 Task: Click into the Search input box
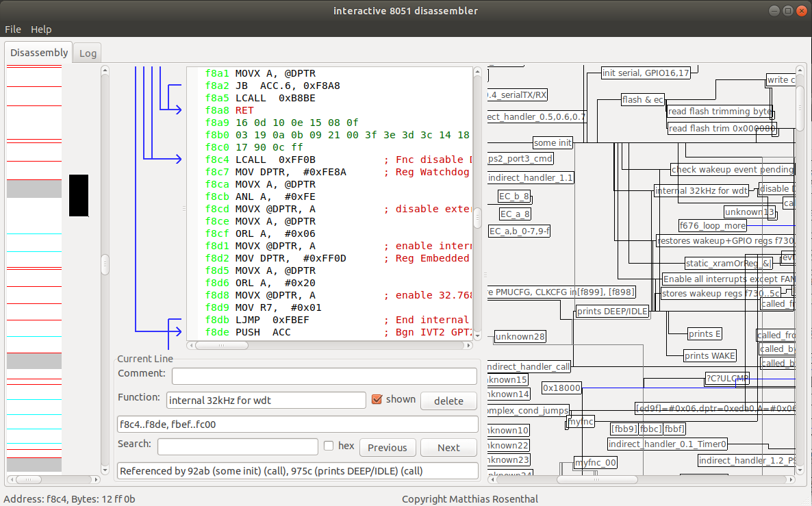click(237, 446)
